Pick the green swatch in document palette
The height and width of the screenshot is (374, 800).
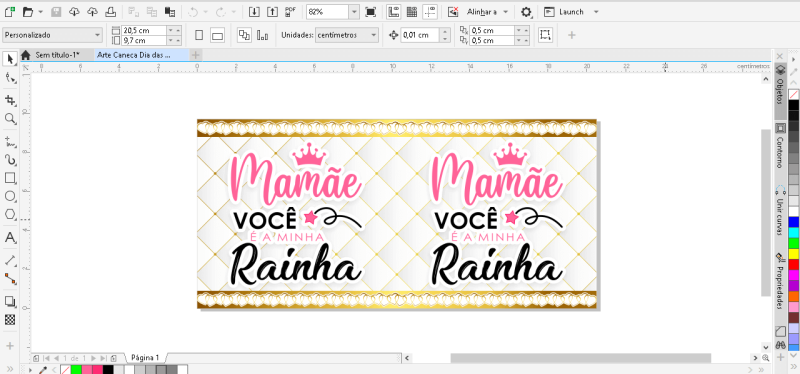76,369
